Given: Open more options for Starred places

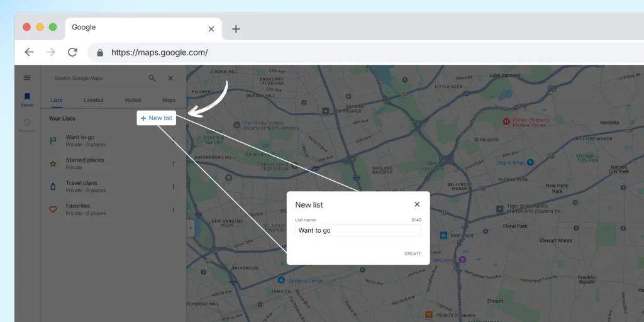Looking at the screenshot, I should click(174, 164).
